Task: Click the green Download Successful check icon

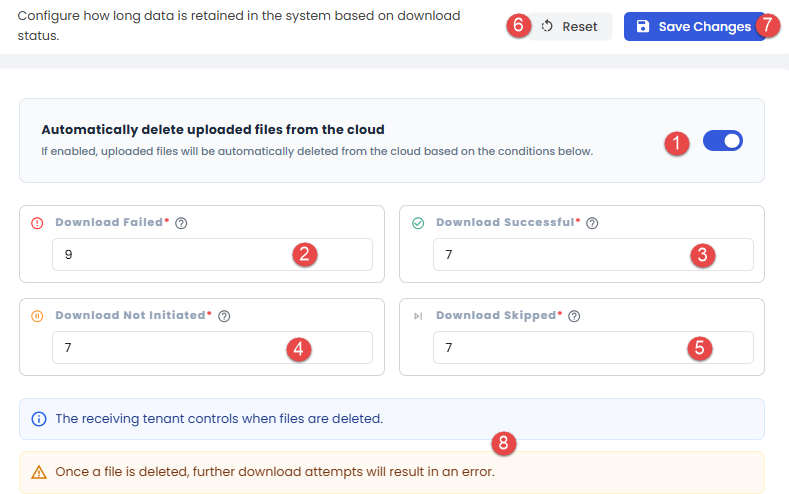Action: [x=418, y=223]
